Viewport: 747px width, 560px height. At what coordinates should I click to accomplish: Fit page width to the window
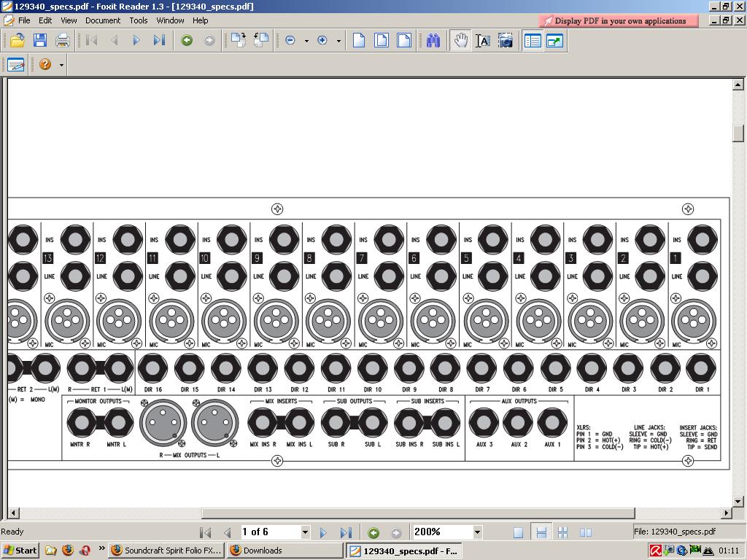404,41
